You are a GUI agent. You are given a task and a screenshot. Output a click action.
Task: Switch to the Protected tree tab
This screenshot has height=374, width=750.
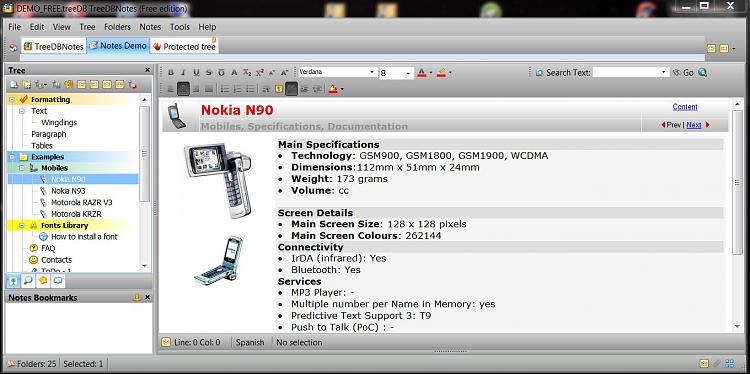click(x=185, y=46)
